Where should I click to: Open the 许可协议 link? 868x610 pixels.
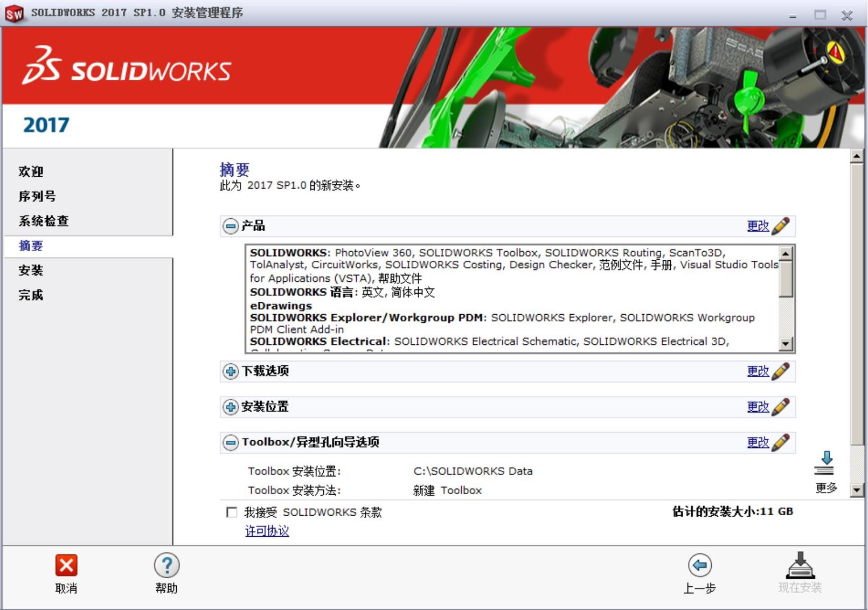(267, 531)
